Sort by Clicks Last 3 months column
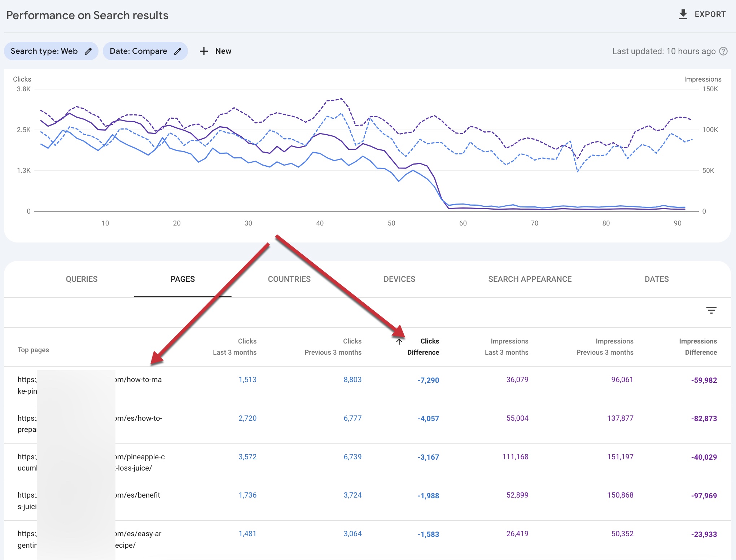 click(x=235, y=347)
